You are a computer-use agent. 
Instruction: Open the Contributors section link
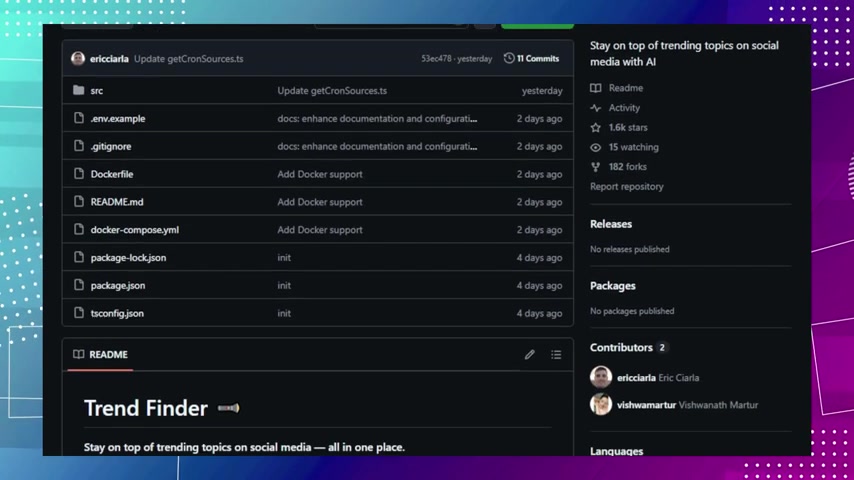pos(621,348)
